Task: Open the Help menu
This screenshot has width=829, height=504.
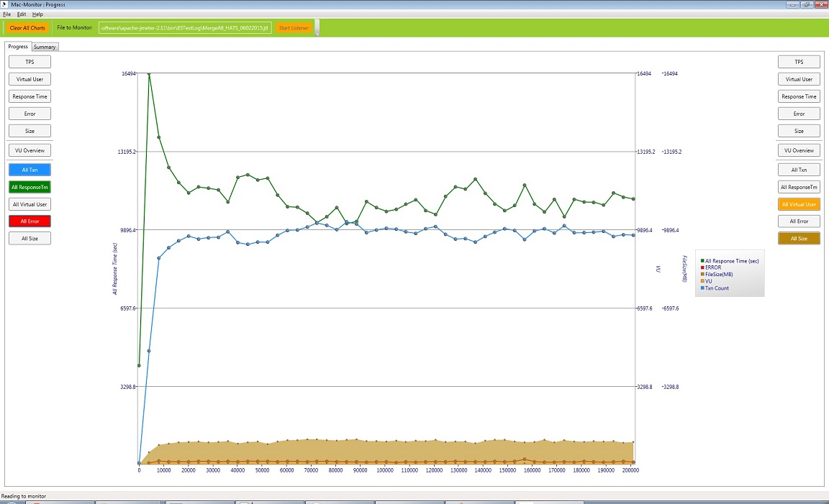Action: pyautogui.click(x=37, y=14)
